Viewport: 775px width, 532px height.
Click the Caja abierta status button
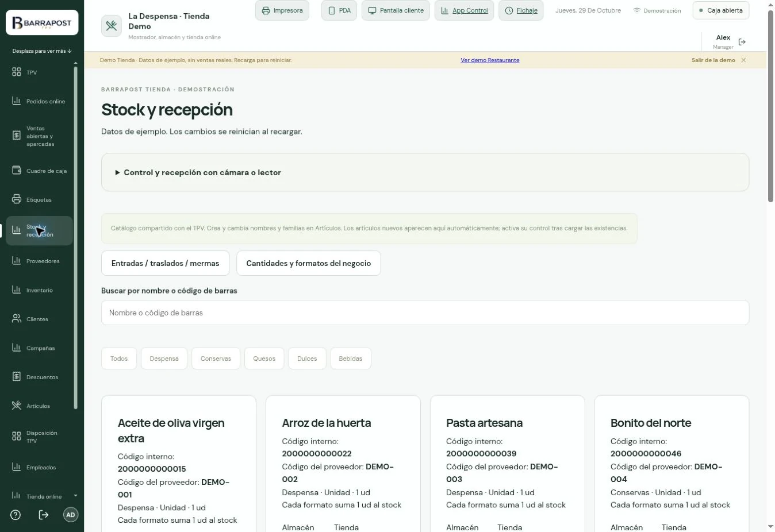coord(721,10)
